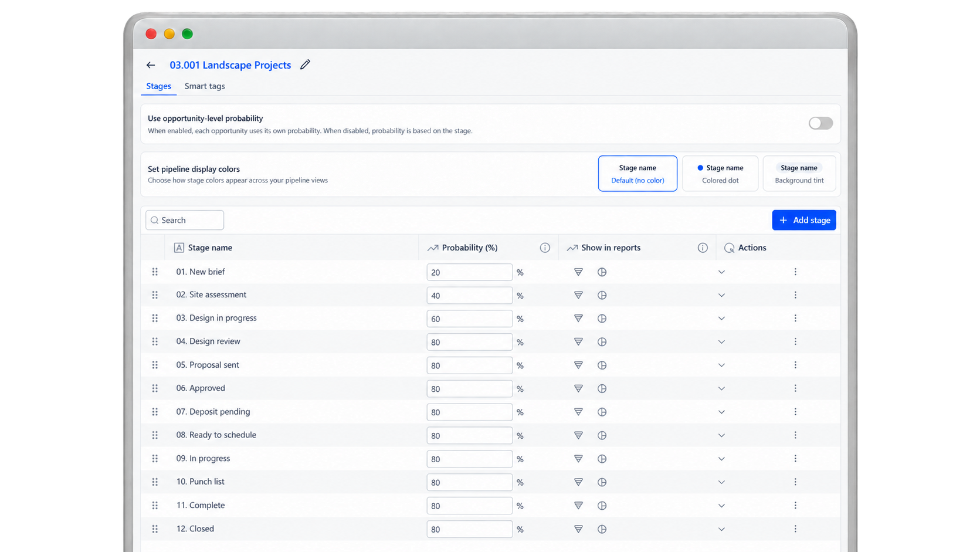Click drag handle for 11. Complete row

[x=155, y=506]
